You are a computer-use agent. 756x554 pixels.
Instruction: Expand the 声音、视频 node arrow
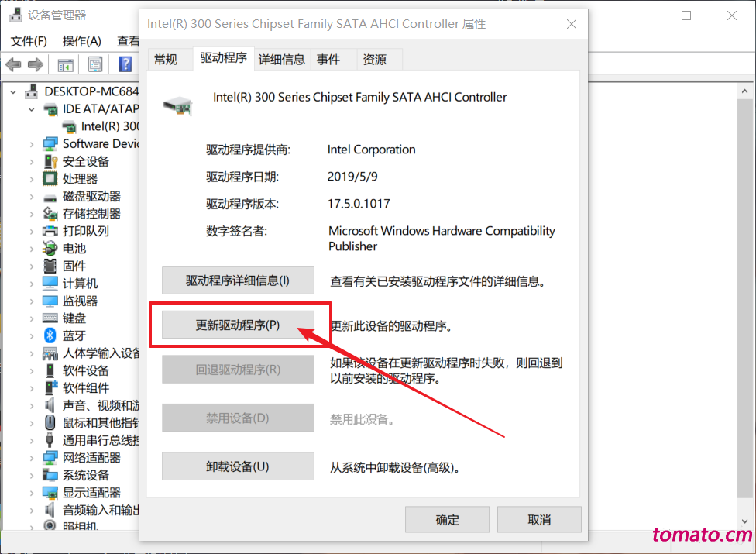[31, 405]
